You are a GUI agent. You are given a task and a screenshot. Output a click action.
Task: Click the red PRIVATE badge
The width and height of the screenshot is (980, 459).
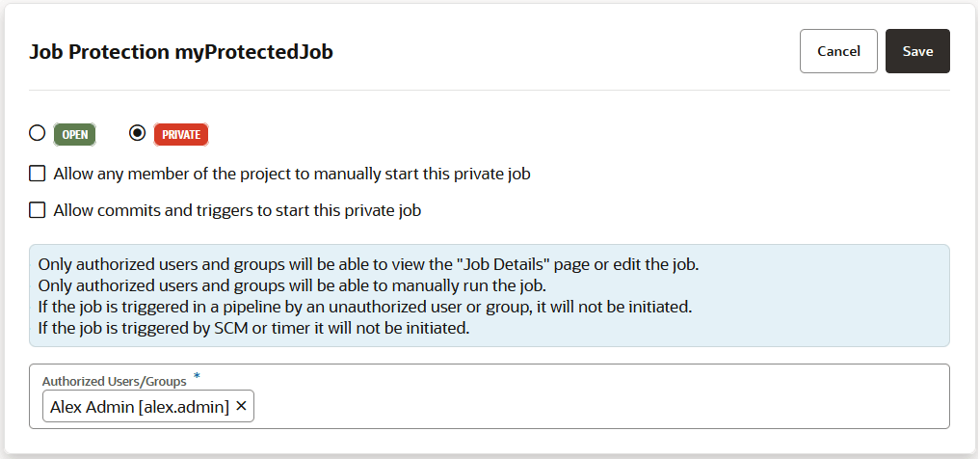pyautogui.click(x=181, y=135)
